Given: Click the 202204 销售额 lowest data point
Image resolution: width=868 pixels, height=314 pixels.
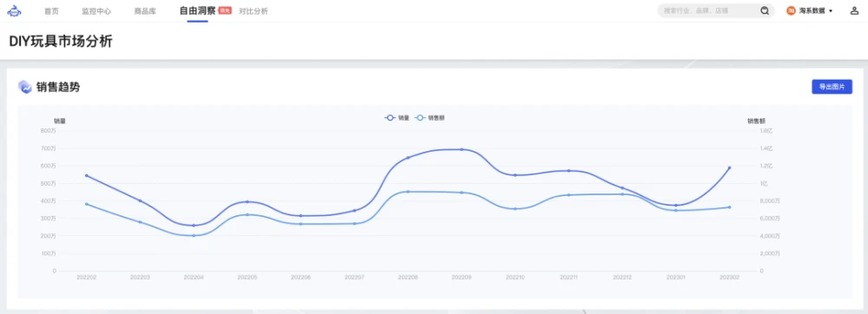Looking at the screenshot, I should [194, 236].
